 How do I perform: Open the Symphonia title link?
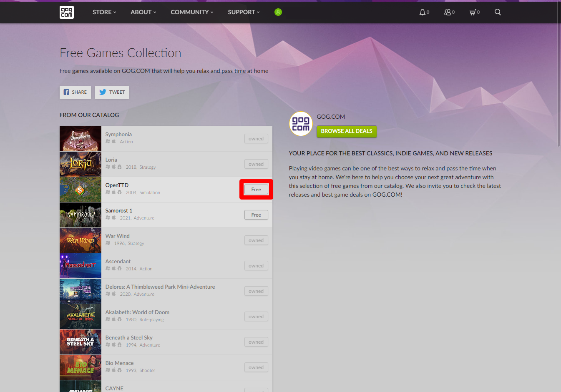click(118, 134)
